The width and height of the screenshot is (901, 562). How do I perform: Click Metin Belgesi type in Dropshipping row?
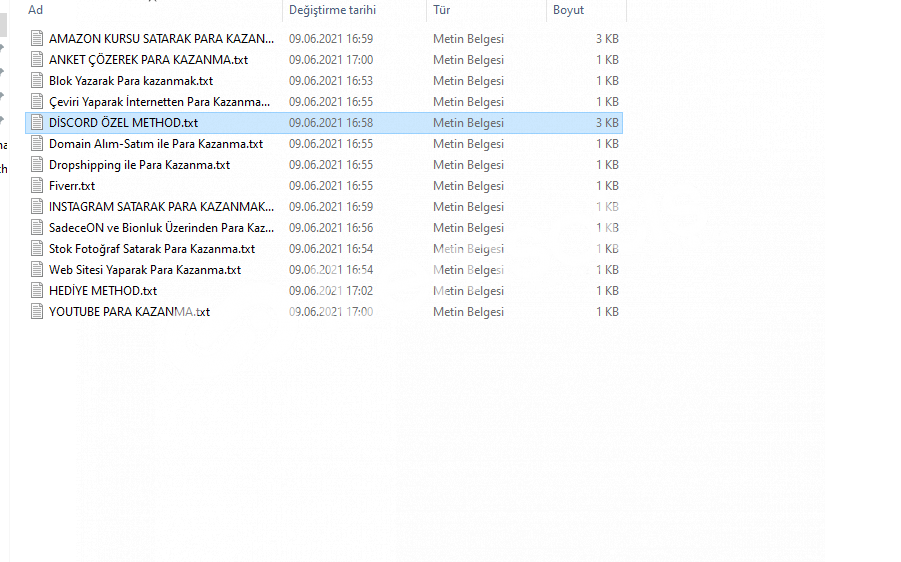(x=468, y=164)
